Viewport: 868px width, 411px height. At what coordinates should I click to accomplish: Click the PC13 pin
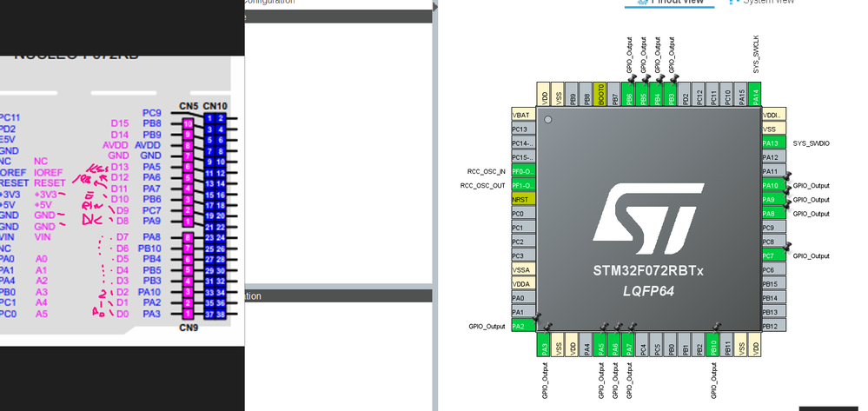pyautogui.click(x=523, y=129)
